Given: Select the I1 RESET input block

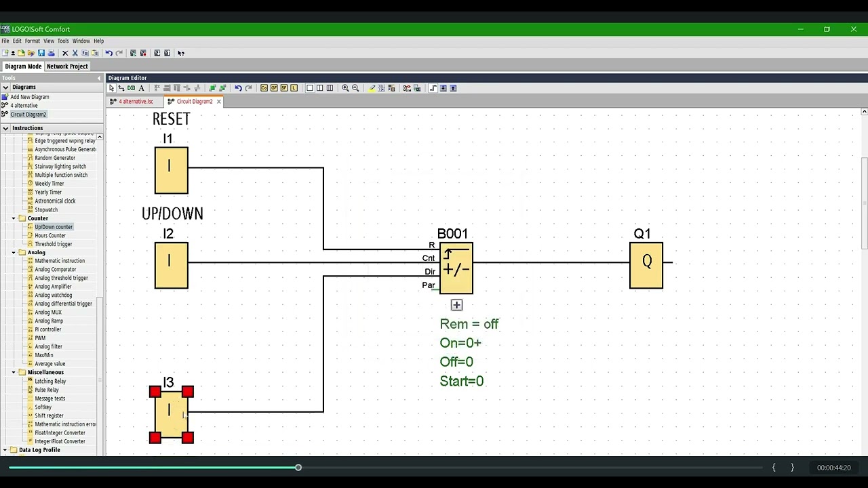Looking at the screenshot, I should (171, 170).
